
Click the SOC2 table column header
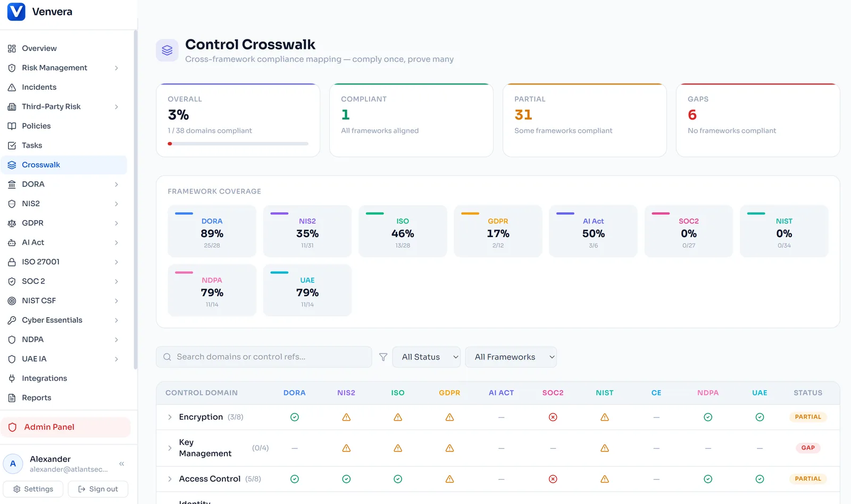[553, 393]
